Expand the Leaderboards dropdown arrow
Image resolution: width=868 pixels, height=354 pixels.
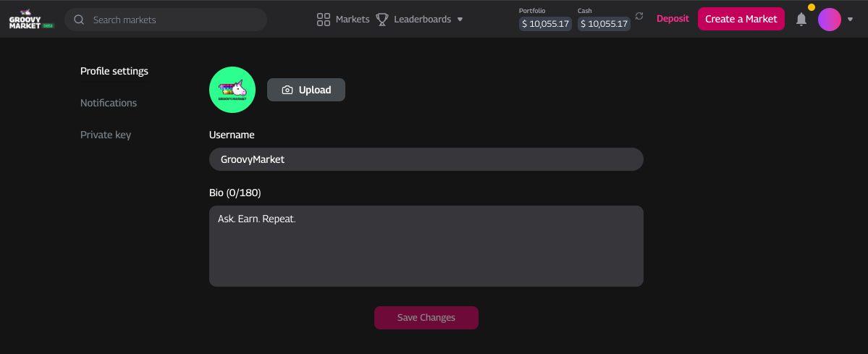[x=460, y=20]
